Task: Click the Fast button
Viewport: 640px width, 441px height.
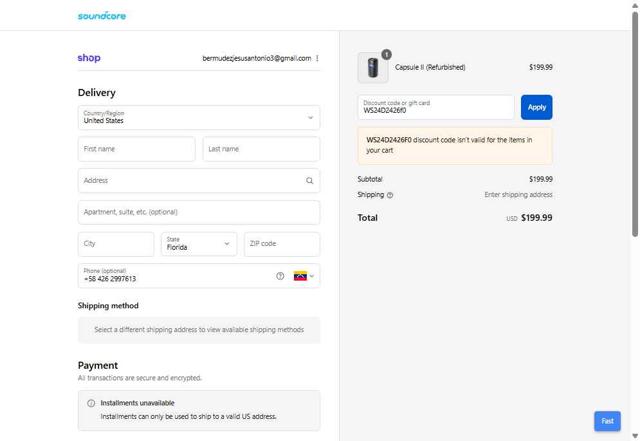Action: (607, 421)
